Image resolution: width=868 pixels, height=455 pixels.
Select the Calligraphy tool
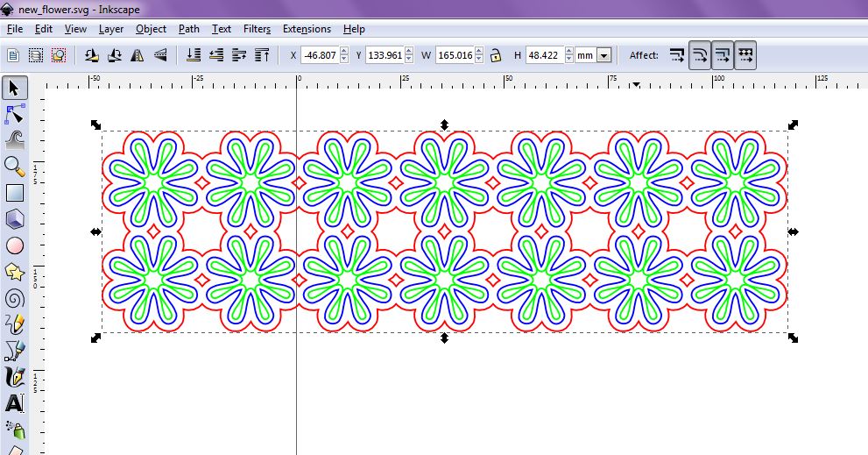15,377
